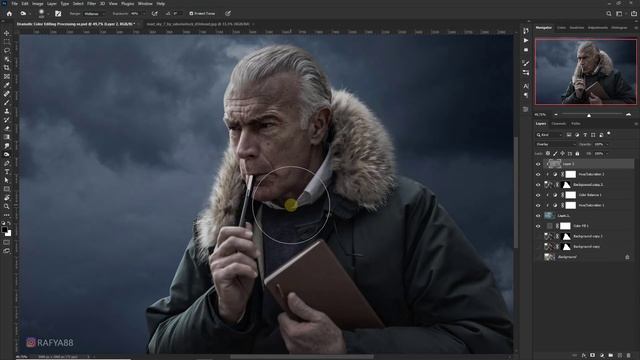Image resolution: width=640 pixels, height=360 pixels.
Task: Hide the Color Fill 1 layer
Action: click(x=538, y=226)
